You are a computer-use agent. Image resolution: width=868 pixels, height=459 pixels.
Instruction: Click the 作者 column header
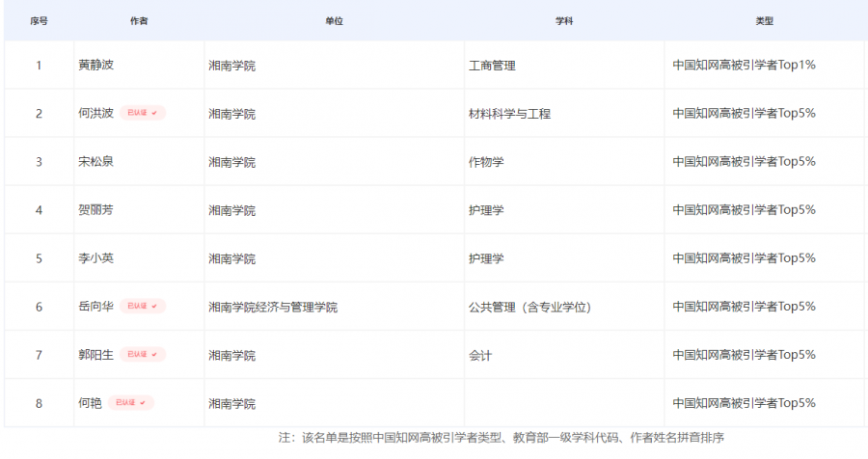(x=139, y=20)
